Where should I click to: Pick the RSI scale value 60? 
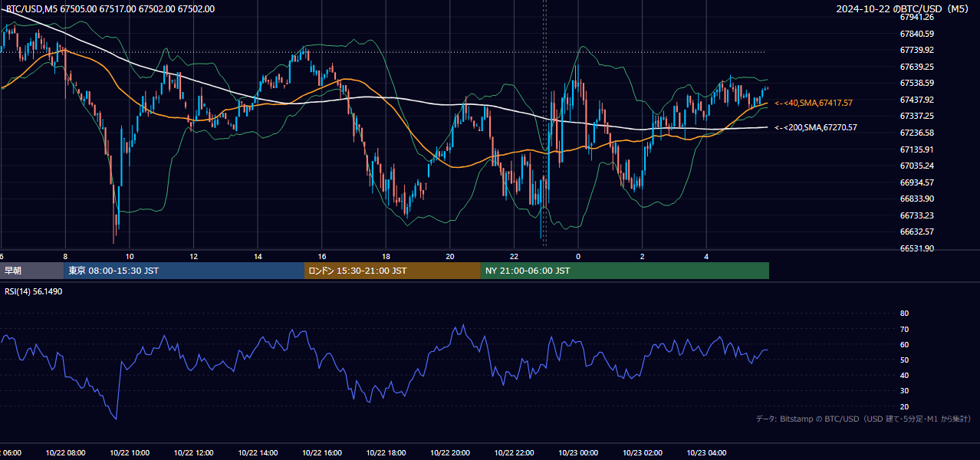point(904,344)
